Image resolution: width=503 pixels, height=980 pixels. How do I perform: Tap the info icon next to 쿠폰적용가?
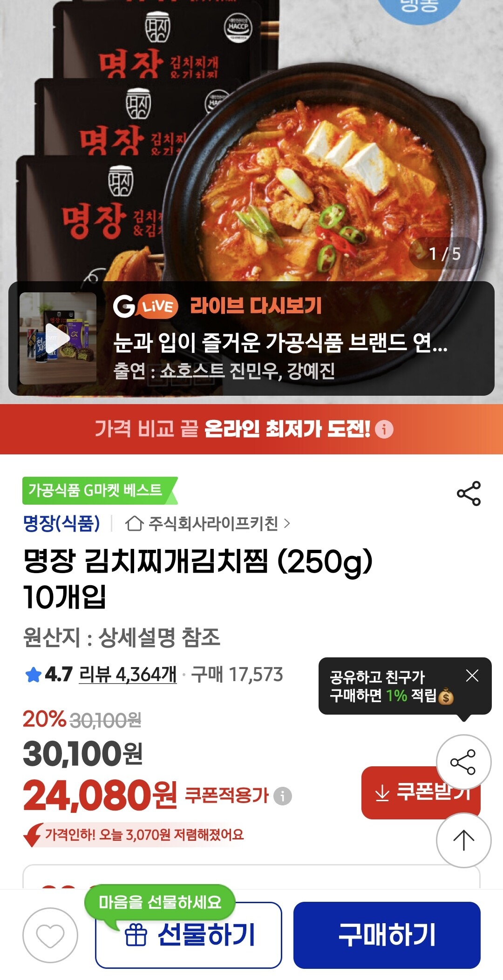283,796
